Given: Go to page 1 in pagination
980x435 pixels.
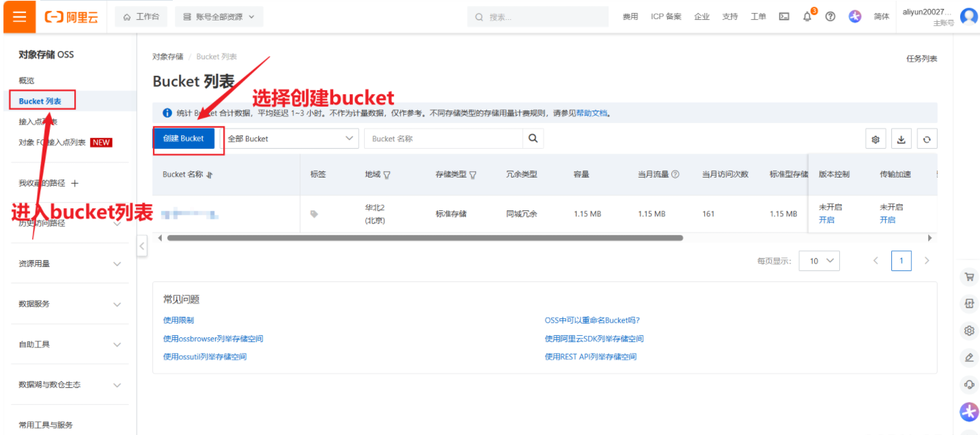Looking at the screenshot, I should 901,261.
